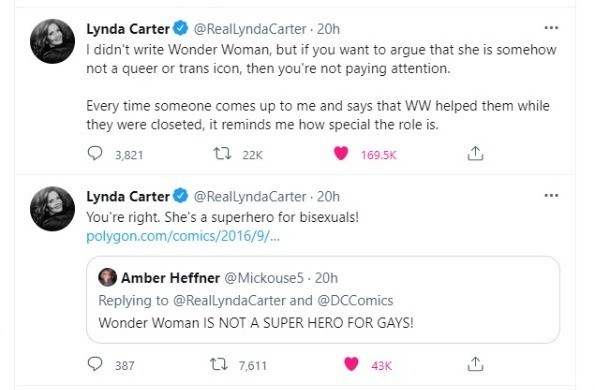Click the reply icon on the first tweet

(94, 154)
